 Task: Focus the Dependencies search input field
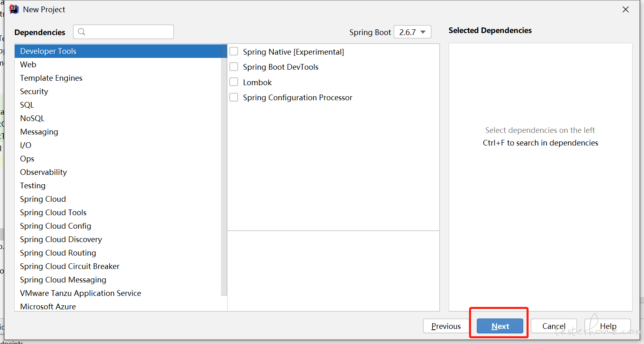(x=124, y=32)
